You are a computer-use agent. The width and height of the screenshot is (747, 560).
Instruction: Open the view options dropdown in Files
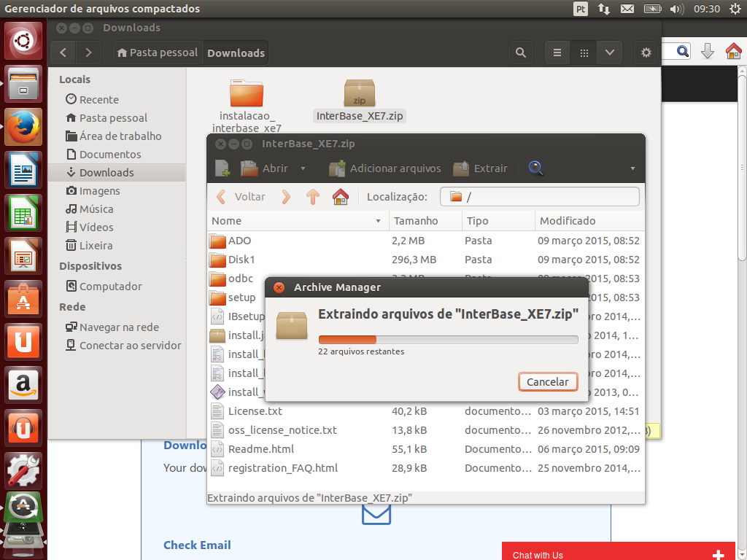609,52
